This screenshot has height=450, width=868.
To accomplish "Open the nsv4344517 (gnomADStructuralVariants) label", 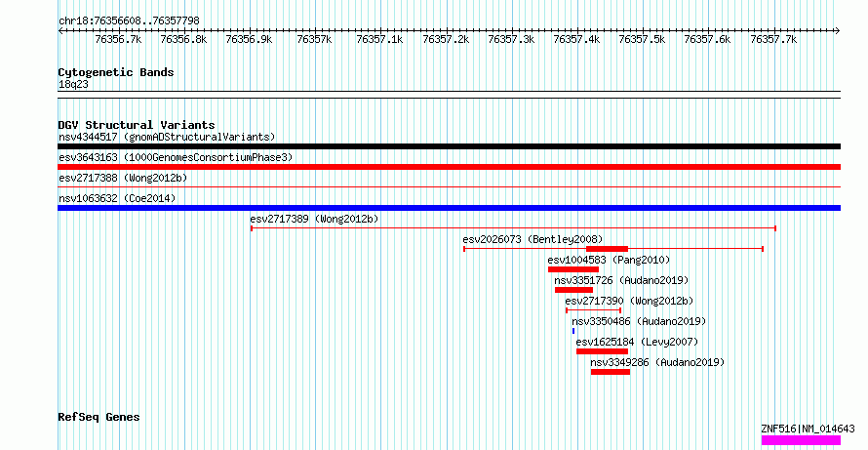I will pyautogui.click(x=167, y=137).
